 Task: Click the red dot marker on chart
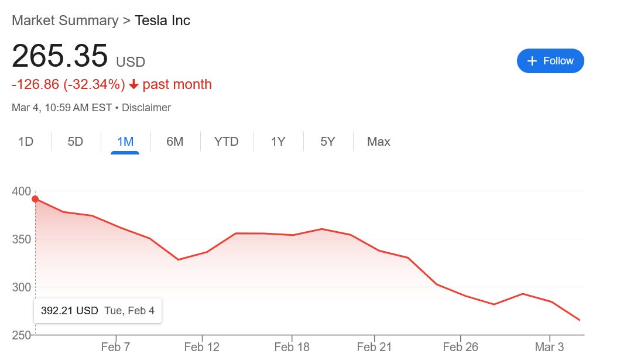click(x=35, y=199)
